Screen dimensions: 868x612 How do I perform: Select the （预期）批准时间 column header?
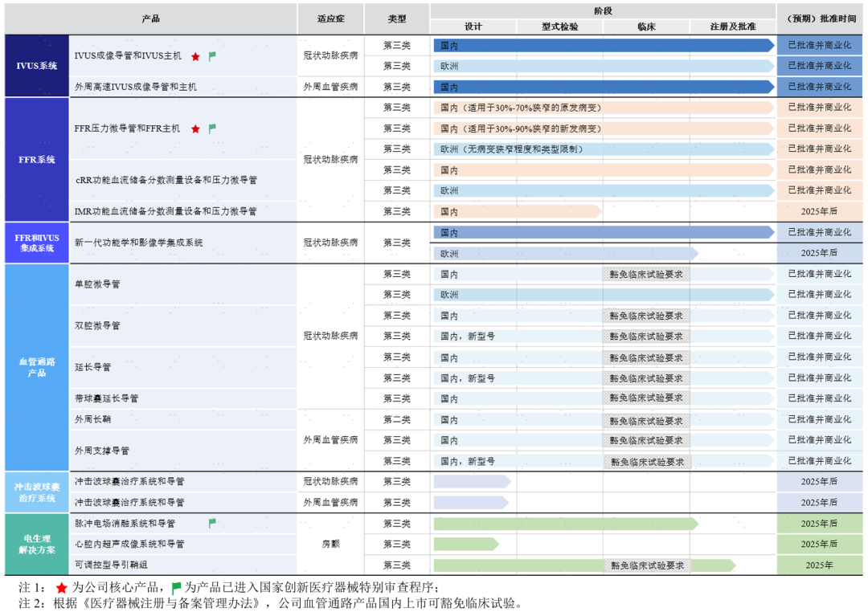[820, 18]
